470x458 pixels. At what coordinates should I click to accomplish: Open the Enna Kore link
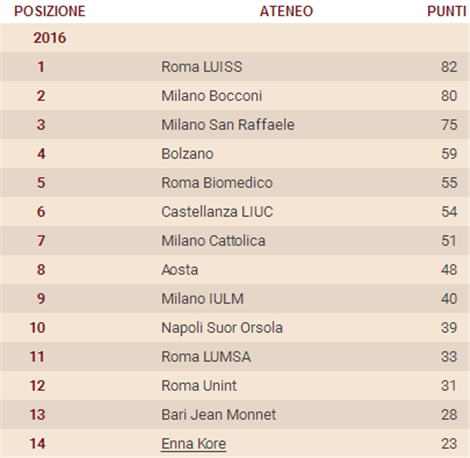(194, 444)
